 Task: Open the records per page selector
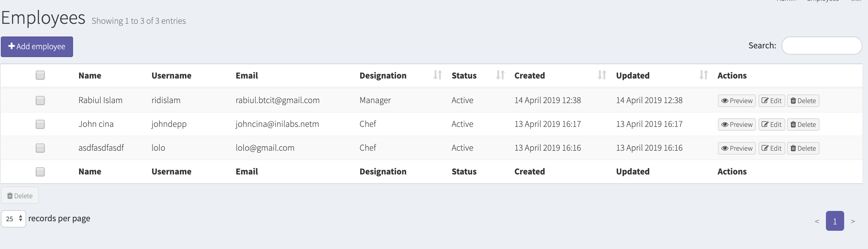14,218
